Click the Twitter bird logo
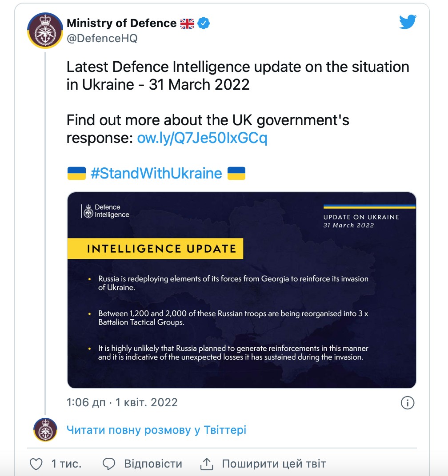Image resolution: width=448 pixels, height=476 pixels. [x=407, y=22]
